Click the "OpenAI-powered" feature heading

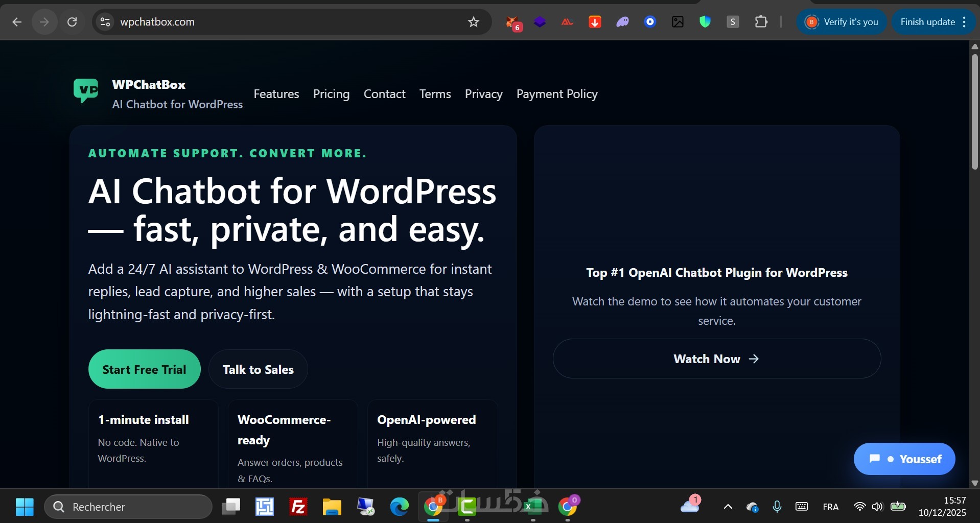(427, 420)
